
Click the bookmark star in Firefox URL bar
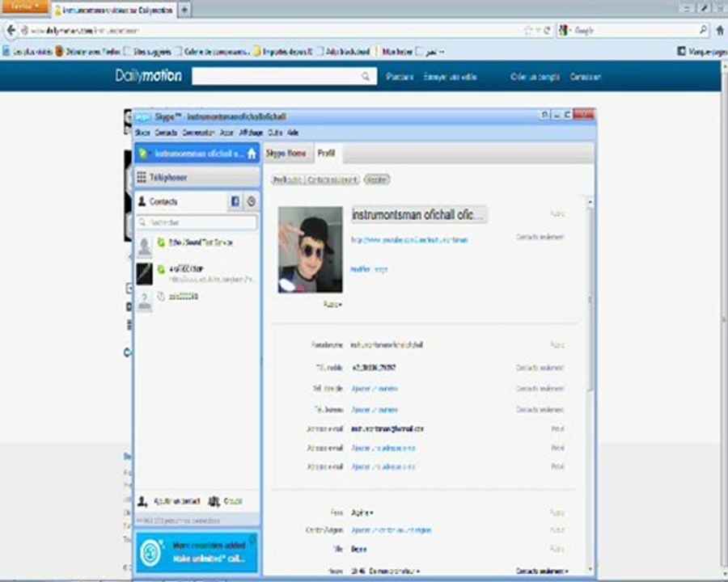[528, 31]
